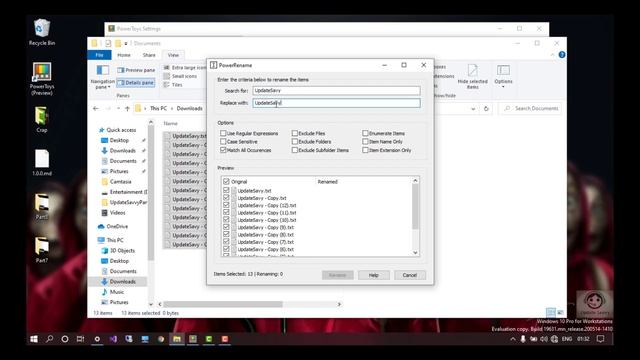Switch to the Share ribbon tab
This screenshot has width=640, height=360.
[x=149, y=55]
